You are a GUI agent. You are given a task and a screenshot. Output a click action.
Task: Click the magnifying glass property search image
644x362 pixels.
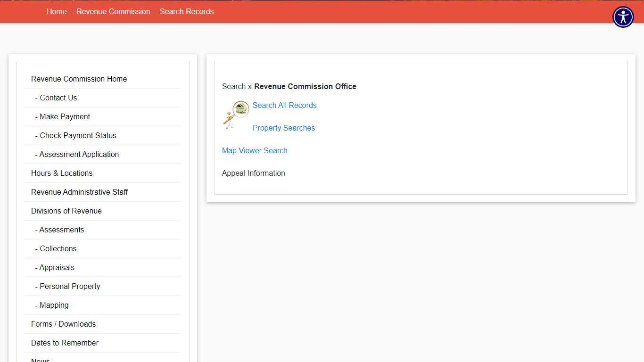point(236,115)
